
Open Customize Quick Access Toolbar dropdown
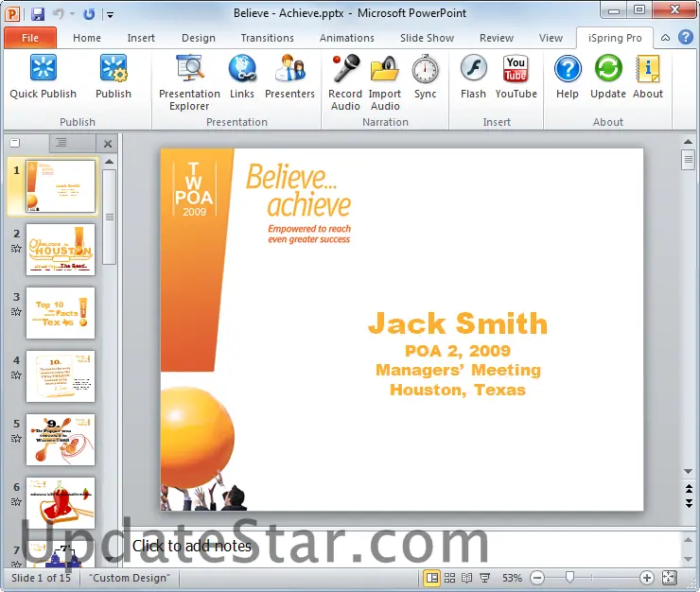tap(111, 14)
